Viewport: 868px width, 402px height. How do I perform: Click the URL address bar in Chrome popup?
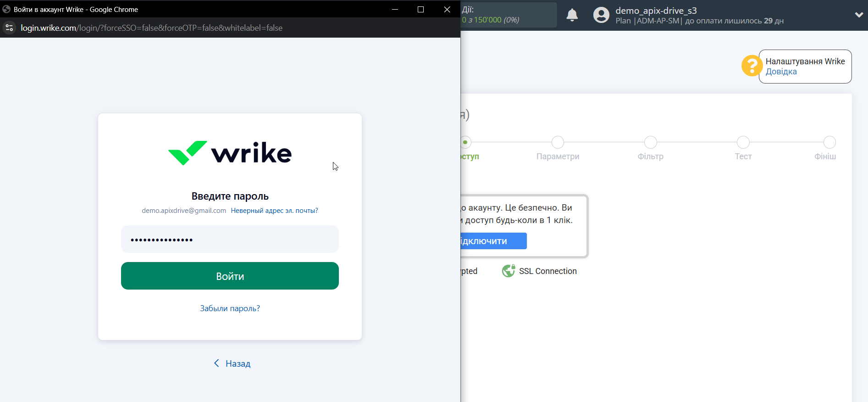pyautogui.click(x=151, y=28)
